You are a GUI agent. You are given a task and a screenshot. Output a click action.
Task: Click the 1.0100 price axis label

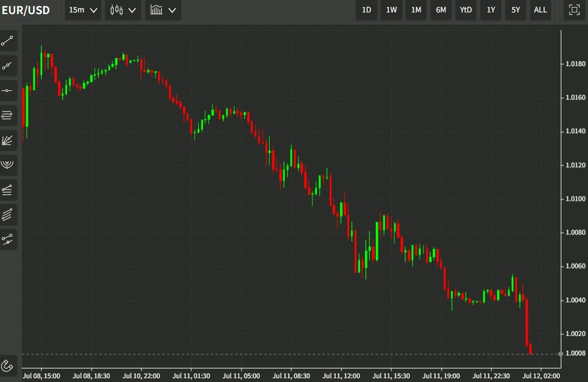point(576,199)
